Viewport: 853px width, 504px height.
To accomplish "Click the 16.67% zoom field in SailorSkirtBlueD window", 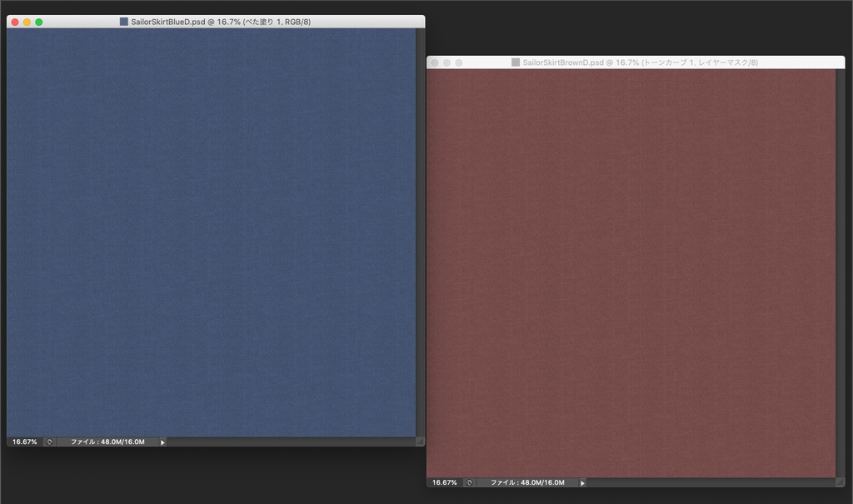I will [x=25, y=442].
